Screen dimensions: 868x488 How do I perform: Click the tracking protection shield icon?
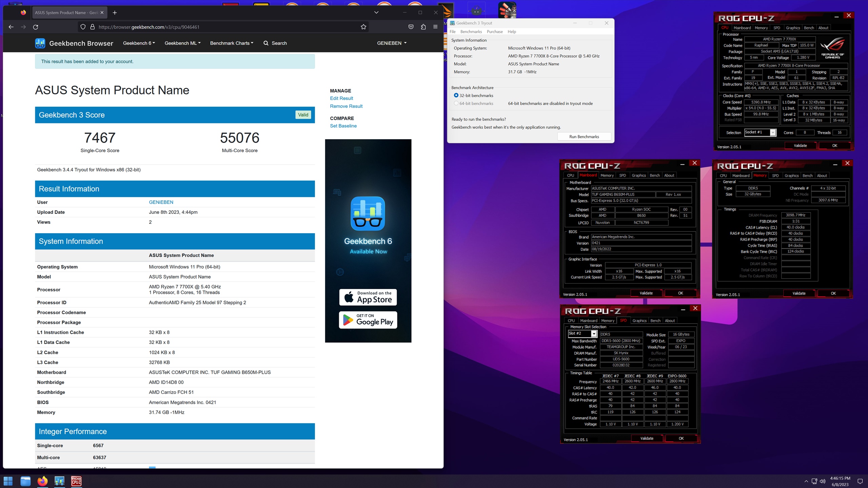pyautogui.click(x=83, y=27)
